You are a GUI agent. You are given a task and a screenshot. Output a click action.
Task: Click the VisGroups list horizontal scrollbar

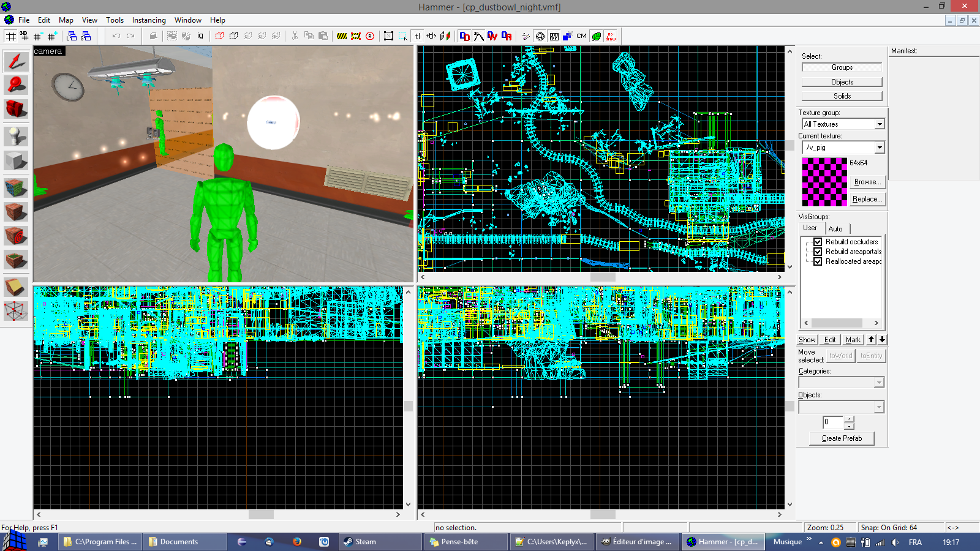(841, 323)
